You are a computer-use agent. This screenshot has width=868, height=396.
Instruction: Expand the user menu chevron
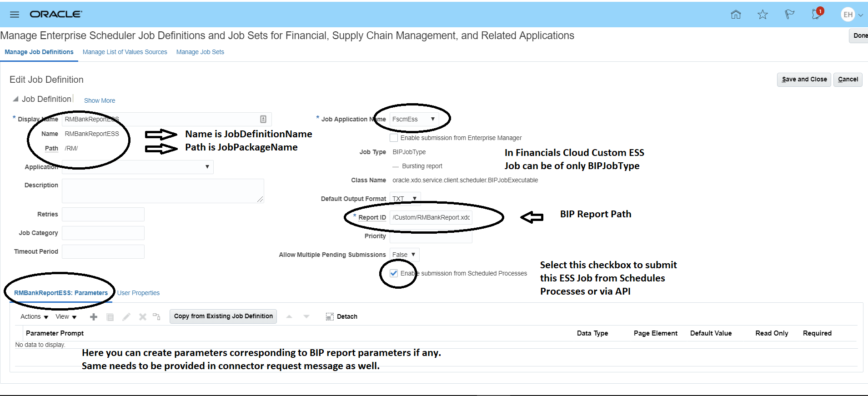[861, 15]
